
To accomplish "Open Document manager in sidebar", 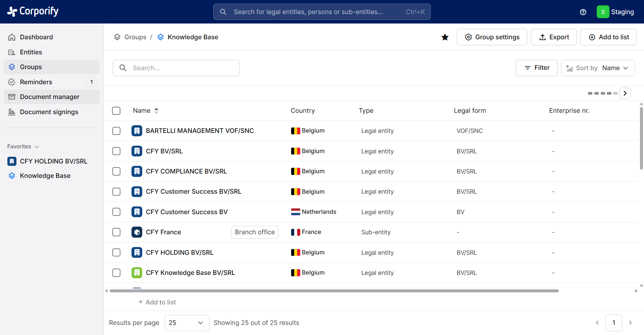I will pos(50,97).
